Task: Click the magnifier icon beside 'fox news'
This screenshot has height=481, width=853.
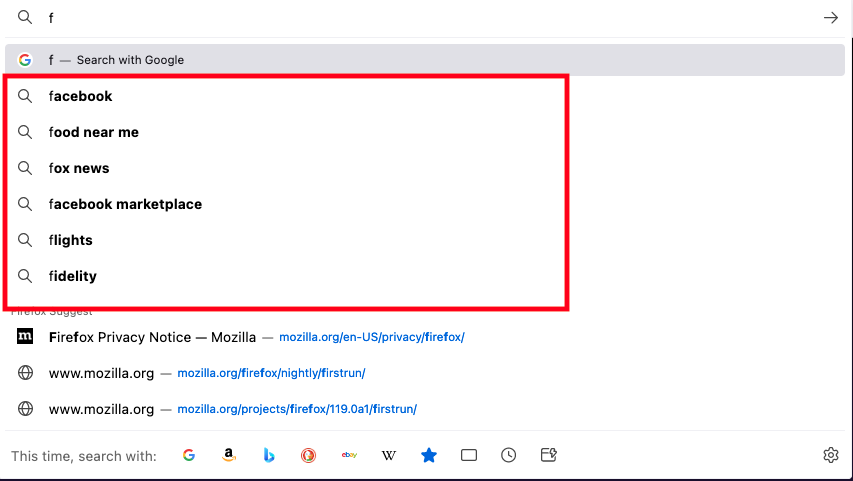Action: pos(25,168)
